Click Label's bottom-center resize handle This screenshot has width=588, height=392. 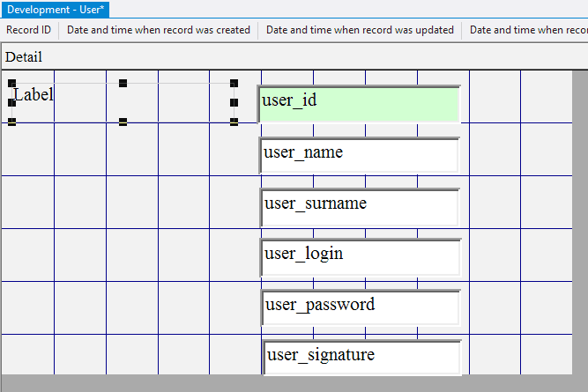click(123, 122)
